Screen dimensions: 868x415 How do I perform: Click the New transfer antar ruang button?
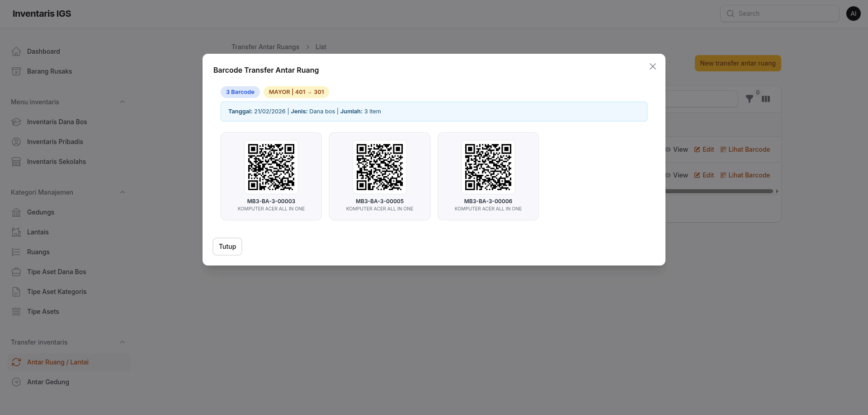(x=738, y=63)
